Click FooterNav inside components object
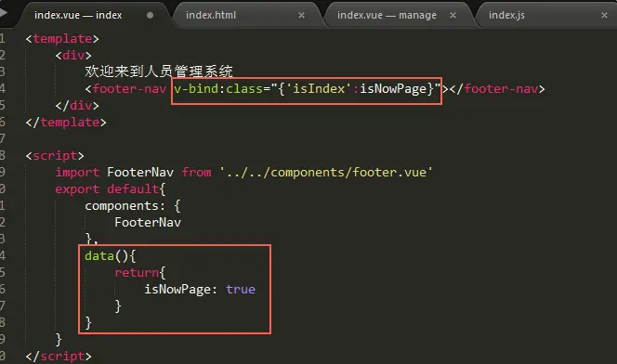 [148, 223]
